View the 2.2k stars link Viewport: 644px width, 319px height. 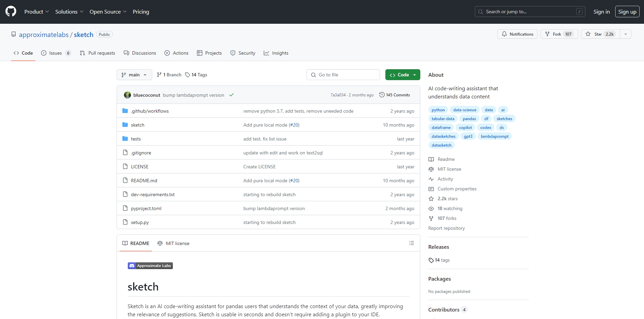443,199
